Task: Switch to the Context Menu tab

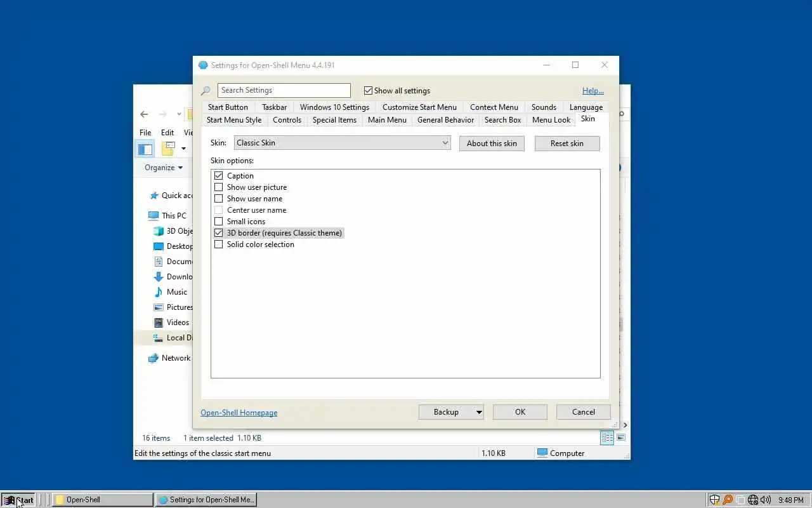Action: click(x=494, y=107)
